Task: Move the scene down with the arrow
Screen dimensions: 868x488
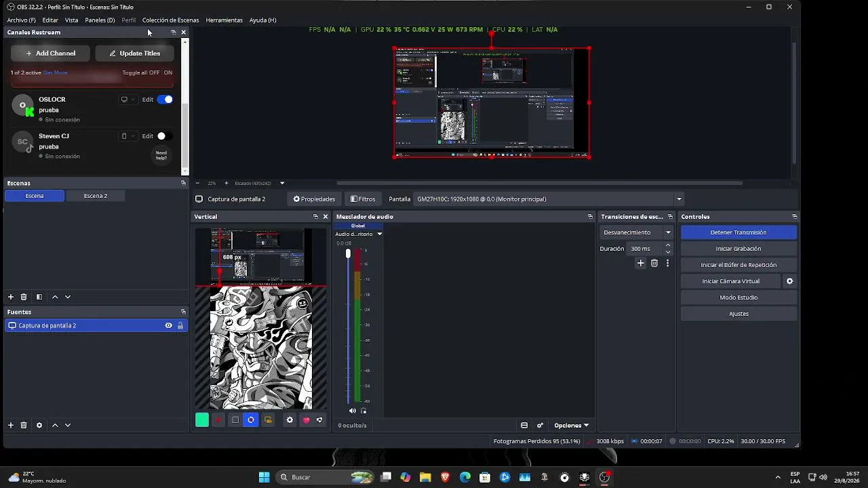Action: point(68,297)
